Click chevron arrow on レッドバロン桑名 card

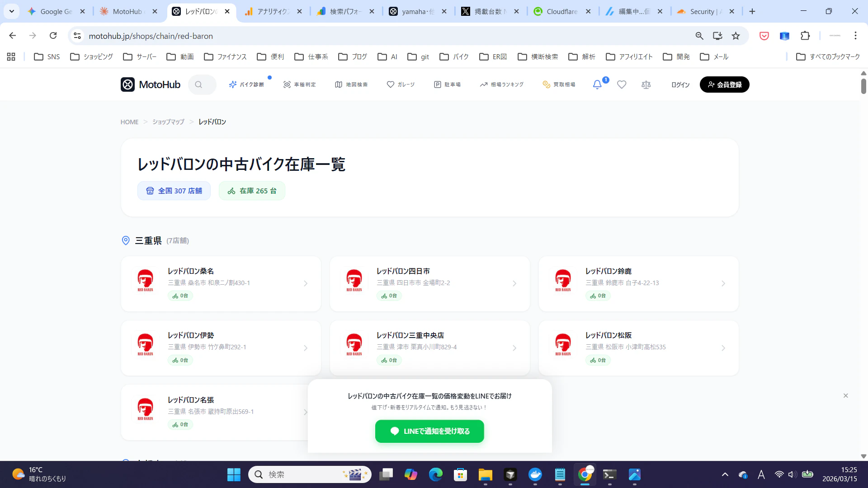(x=306, y=284)
